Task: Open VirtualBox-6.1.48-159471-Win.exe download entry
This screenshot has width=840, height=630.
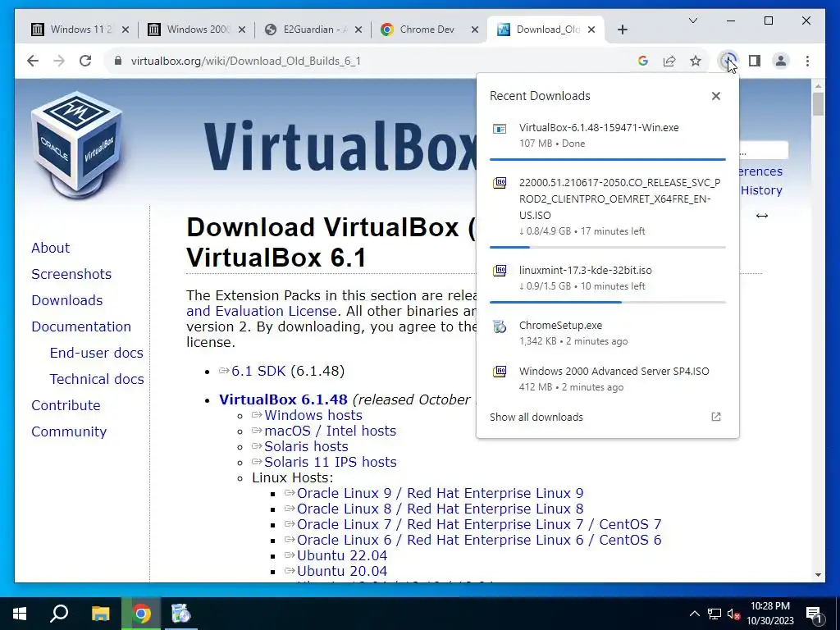Action: pos(608,135)
